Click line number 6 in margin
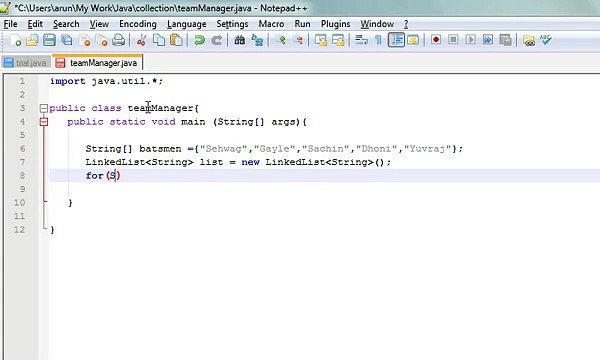Image resolution: width=600 pixels, height=360 pixels. click(22, 148)
